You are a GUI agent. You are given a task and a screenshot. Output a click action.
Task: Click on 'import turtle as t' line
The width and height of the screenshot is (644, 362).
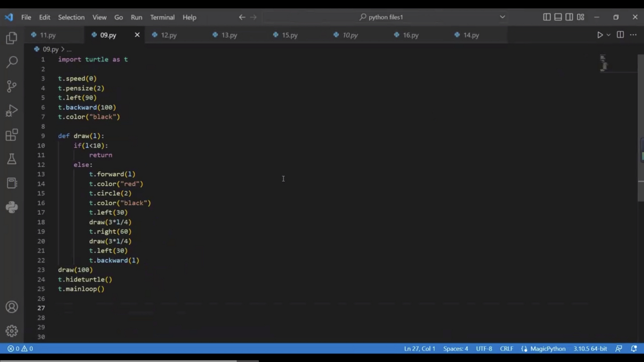coord(93,59)
